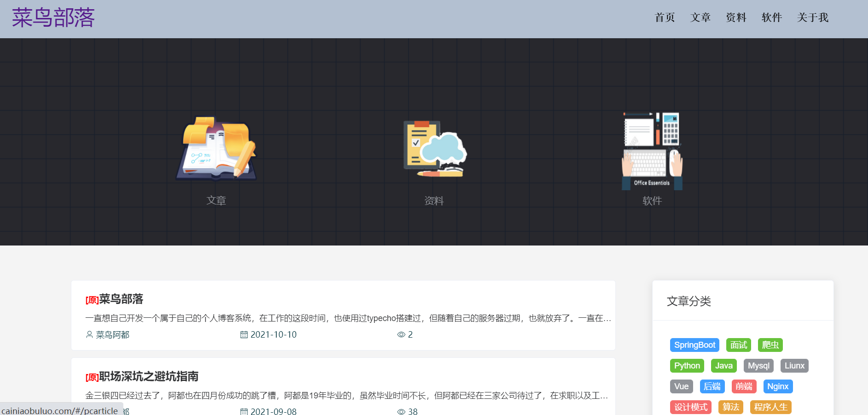Click the eye icon showing 38 views
868x415 pixels.
pos(400,411)
